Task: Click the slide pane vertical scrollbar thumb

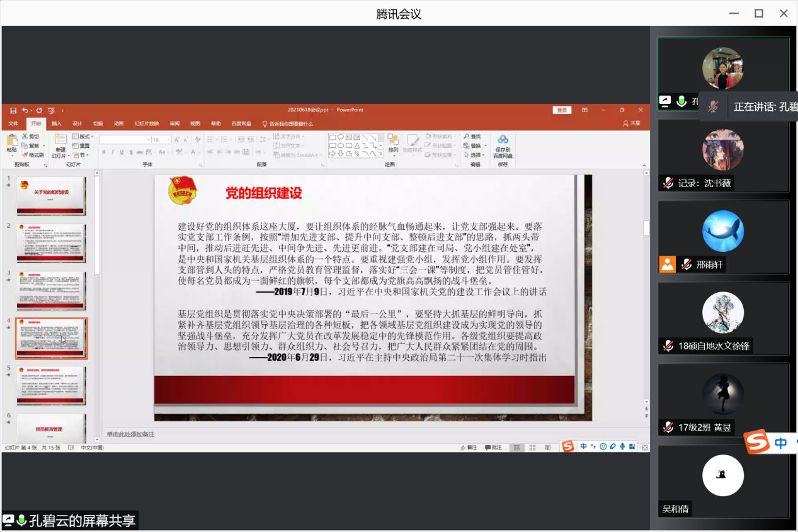Action: 646,228
